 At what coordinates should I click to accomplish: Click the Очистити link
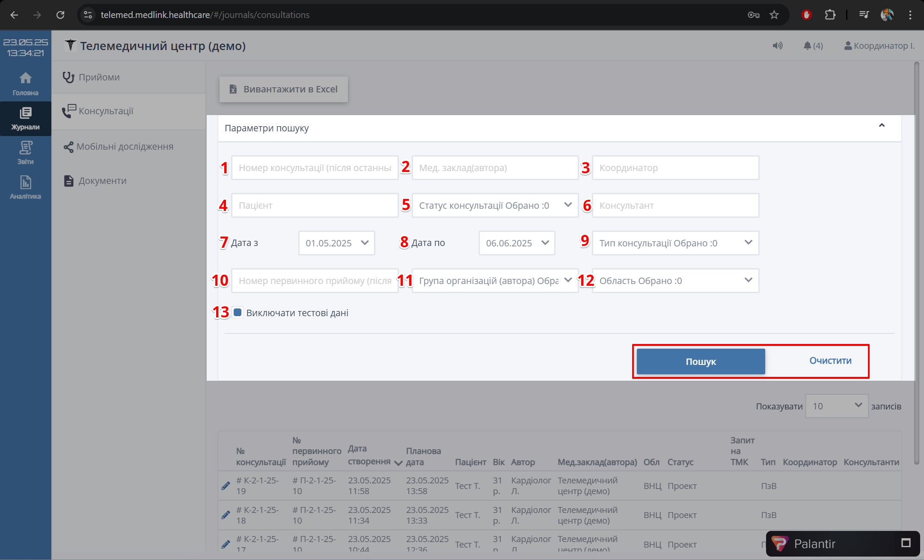point(830,361)
